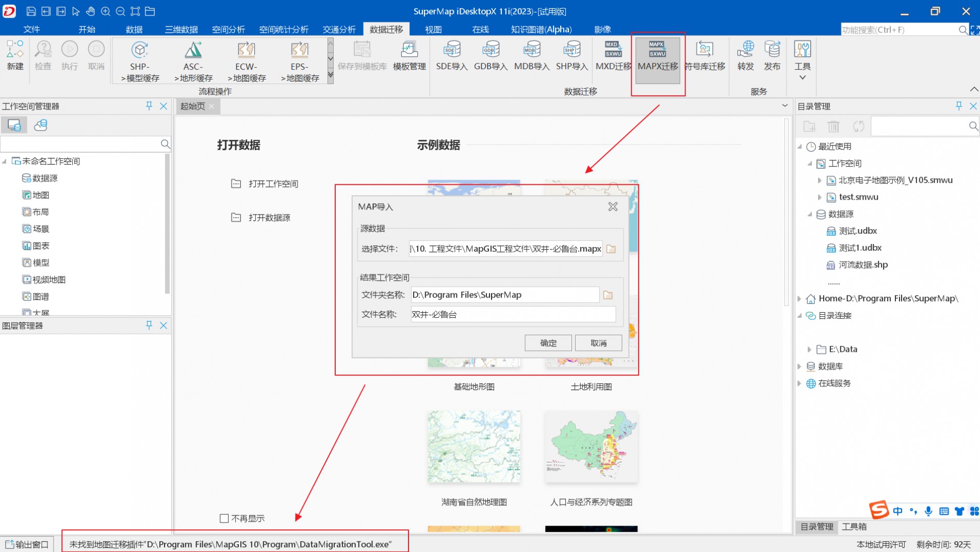Collapse the 工作空间 node in 目录管理
The image size is (980, 552).
[810, 164]
